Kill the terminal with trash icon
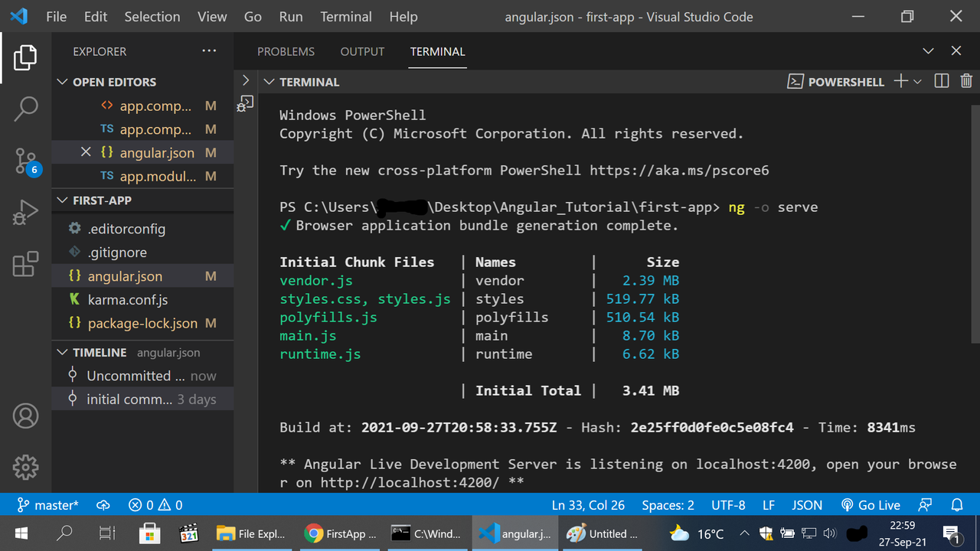This screenshot has width=980, height=551. [966, 81]
